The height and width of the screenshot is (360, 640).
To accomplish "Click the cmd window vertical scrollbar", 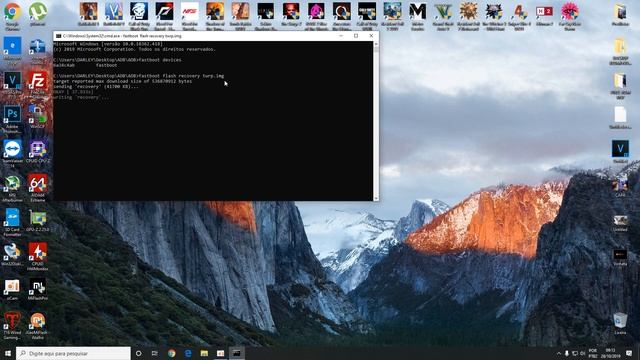I will [x=376, y=121].
